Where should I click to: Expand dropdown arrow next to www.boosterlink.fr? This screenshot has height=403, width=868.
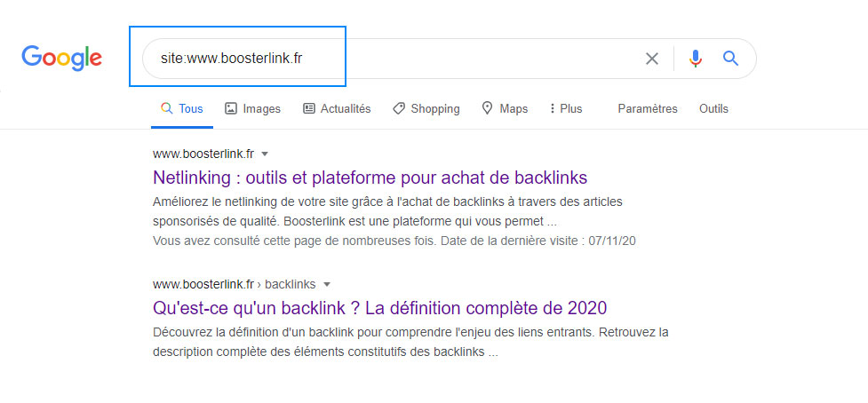pos(265,154)
